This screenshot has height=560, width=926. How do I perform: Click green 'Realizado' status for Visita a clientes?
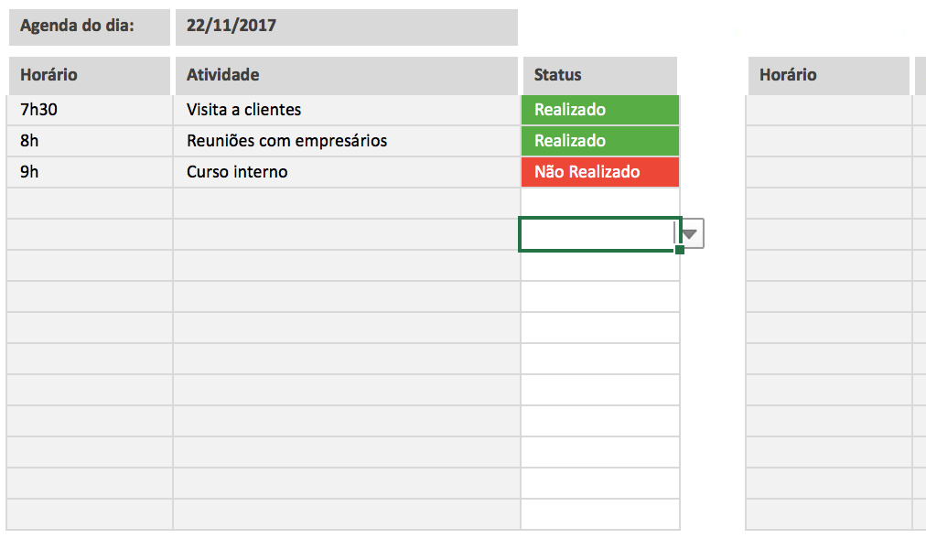[x=599, y=110]
